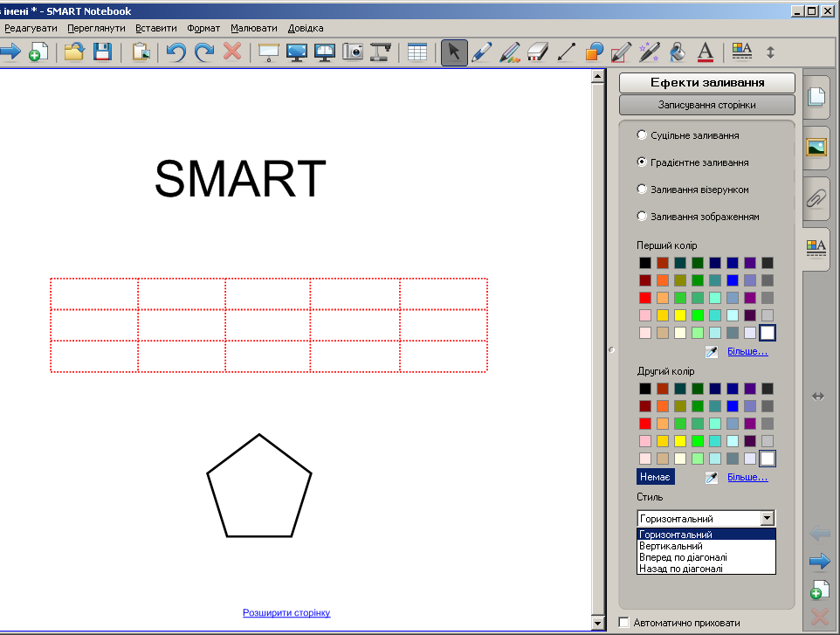Undo the last action
Viewport: 840px width, 635px height.
(x=176, y=52)
